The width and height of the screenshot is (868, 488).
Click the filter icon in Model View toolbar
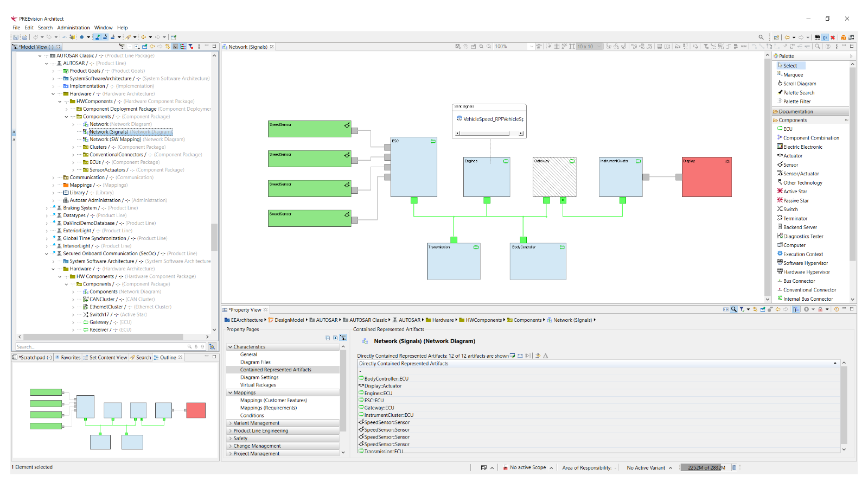coord(191,47)
